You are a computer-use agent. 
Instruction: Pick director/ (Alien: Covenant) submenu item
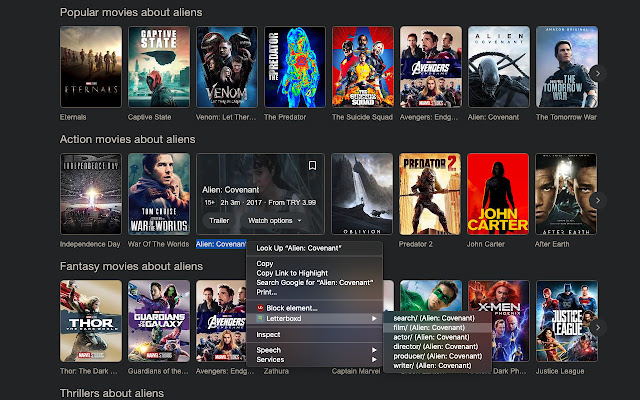point(438,347)
